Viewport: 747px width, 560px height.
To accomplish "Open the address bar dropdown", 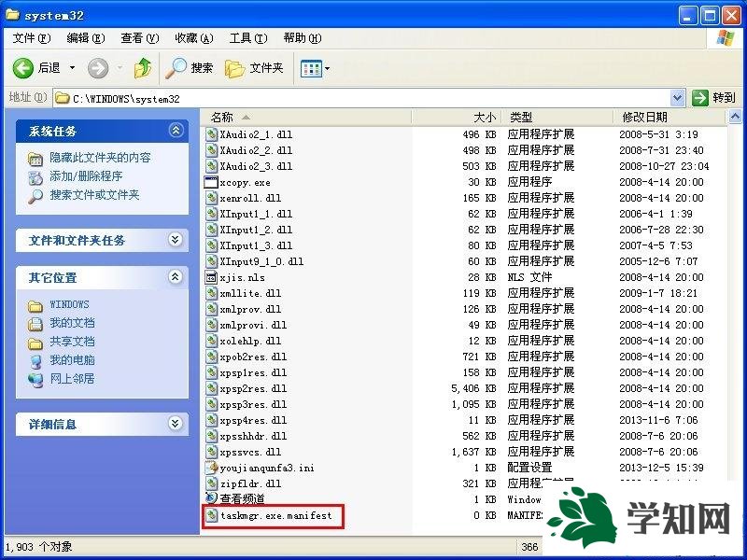I will (679, 97).
